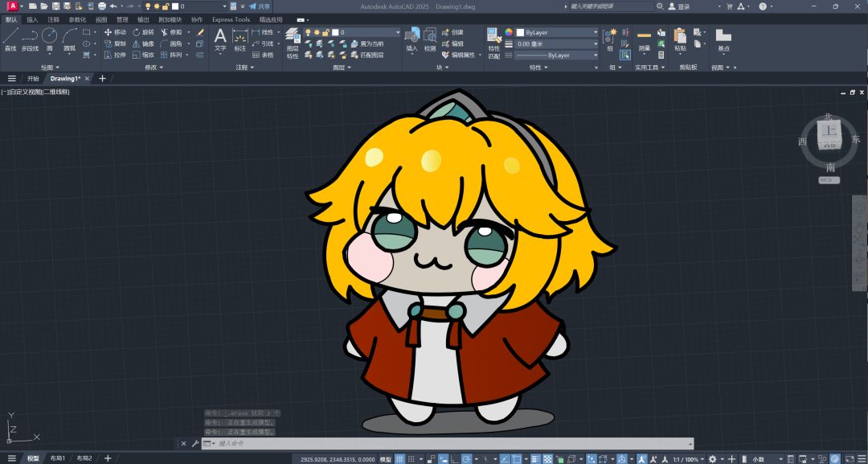Open Layer Properties (图层特性) manager
The height and width of the screenshot is (464, 868).
[x=293, y=43]
